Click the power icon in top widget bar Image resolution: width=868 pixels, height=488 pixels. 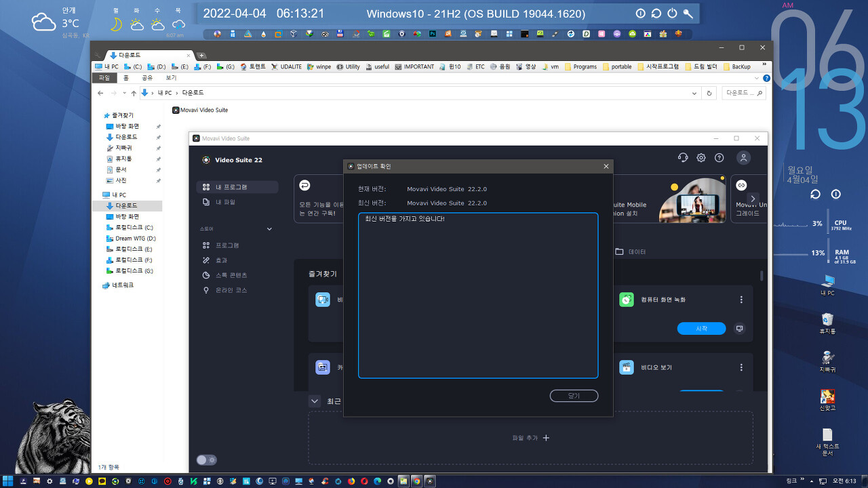(x=672, y=14)
